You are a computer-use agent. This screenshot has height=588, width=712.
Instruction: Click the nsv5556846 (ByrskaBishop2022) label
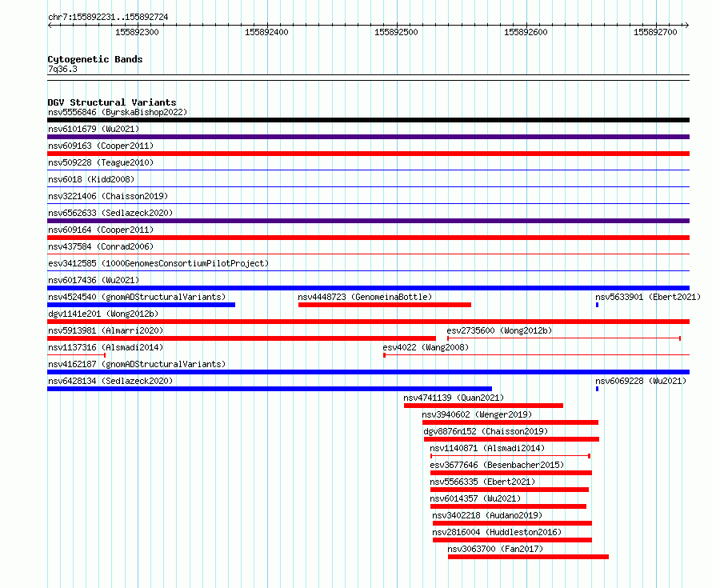118,112
